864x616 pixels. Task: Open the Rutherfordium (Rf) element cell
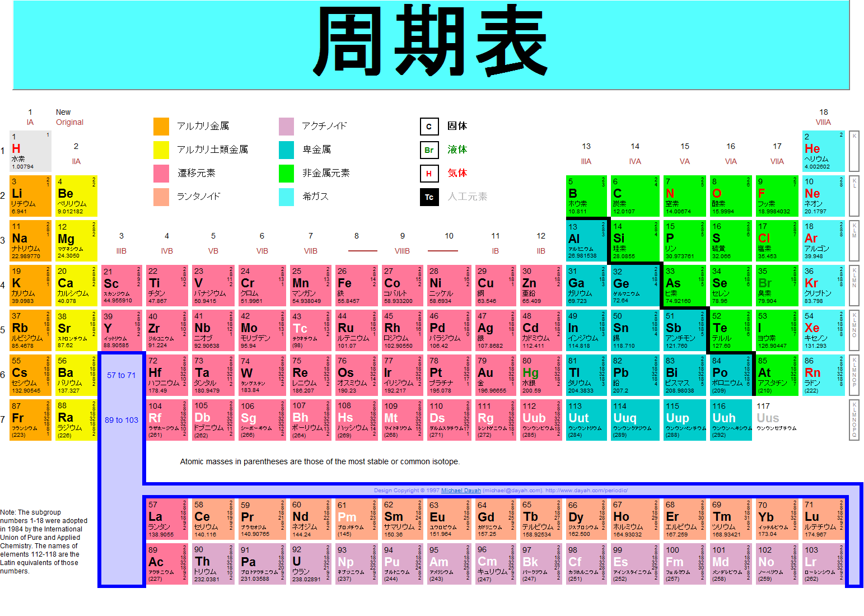(x=167, y=420)
